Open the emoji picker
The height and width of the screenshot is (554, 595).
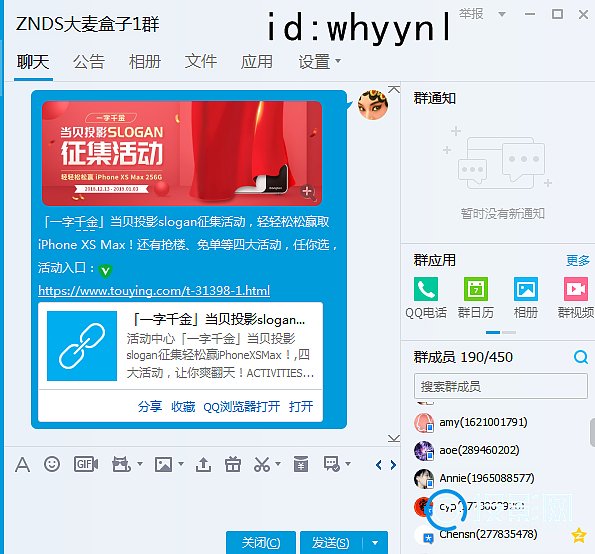[x=52, y=464]
